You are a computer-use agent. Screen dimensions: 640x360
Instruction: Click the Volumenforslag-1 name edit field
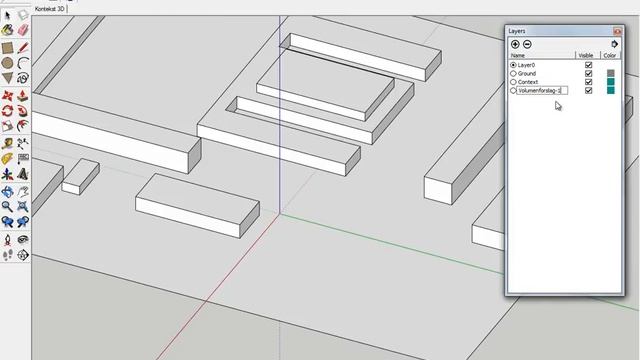pyautogui.click(x=542, y=91)
